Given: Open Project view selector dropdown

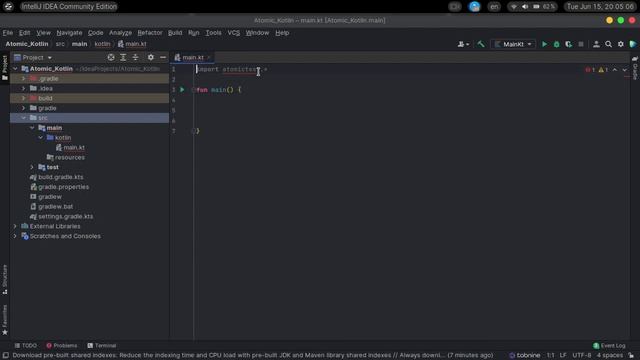Looking at the screenshot, I should [x=33, y=58].
